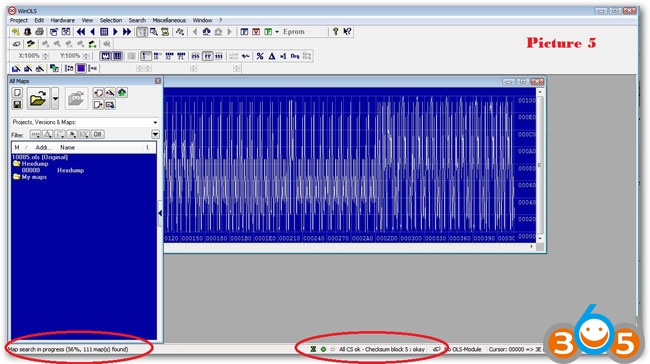
Task: Open the Search menu
Action: click(x=137, y=20)
